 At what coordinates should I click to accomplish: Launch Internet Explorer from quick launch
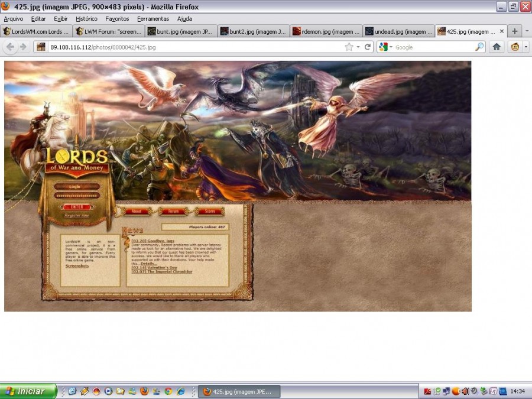coord(180,391)
